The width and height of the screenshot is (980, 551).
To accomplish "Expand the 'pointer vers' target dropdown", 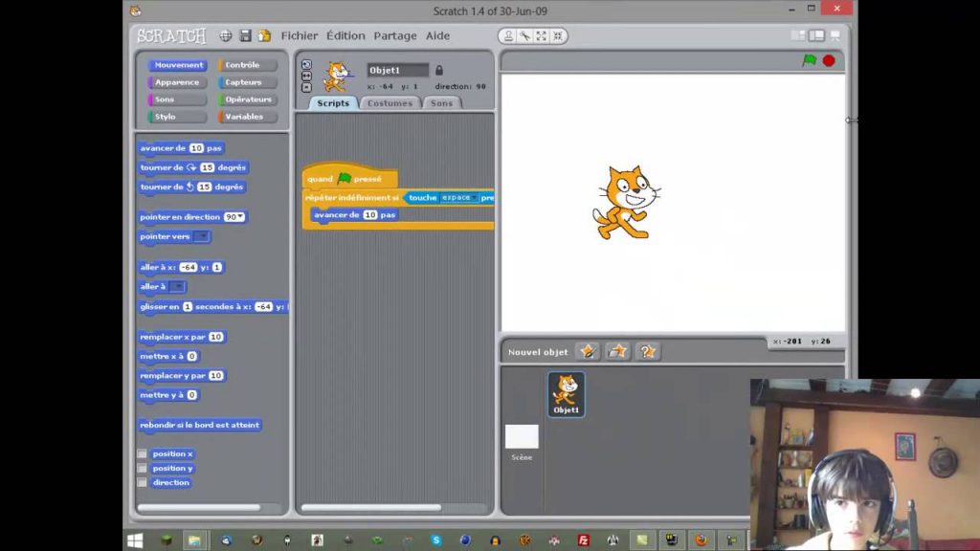I will pos(202,236).
